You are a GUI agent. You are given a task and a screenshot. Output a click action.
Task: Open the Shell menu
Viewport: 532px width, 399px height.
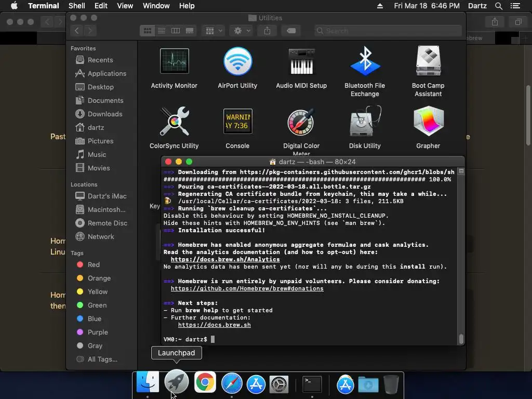tap(77, 6)
